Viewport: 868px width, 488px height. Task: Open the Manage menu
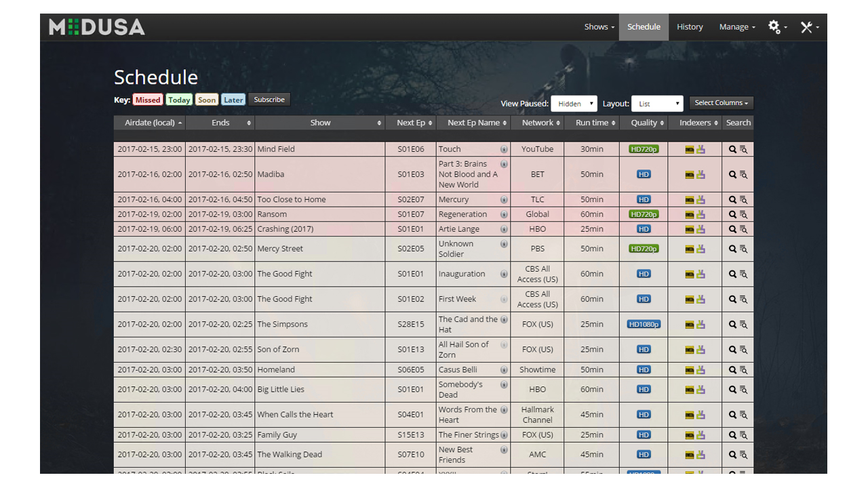(736, 27)
